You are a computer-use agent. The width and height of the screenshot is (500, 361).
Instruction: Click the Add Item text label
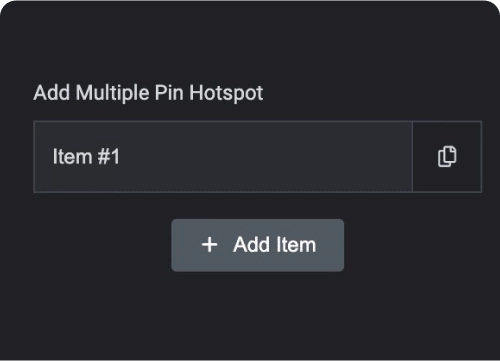tap(274, 245)
